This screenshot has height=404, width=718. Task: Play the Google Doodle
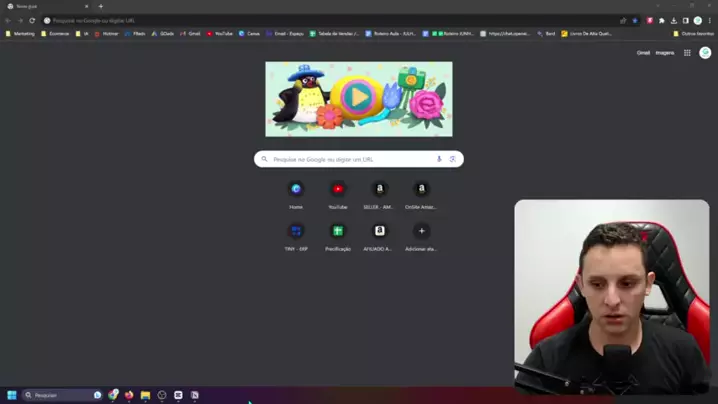[x=357, y=98]
